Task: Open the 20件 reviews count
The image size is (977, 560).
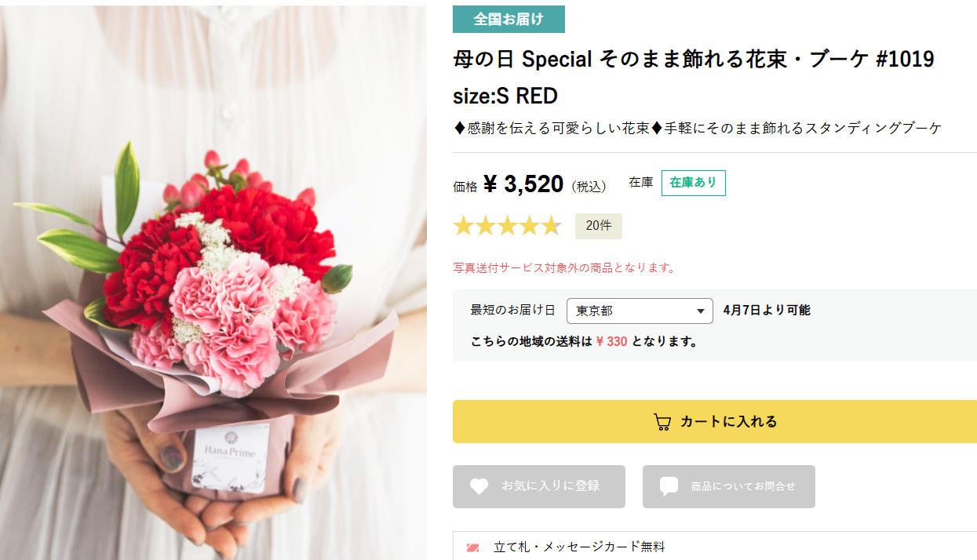Action: [599, 226]
